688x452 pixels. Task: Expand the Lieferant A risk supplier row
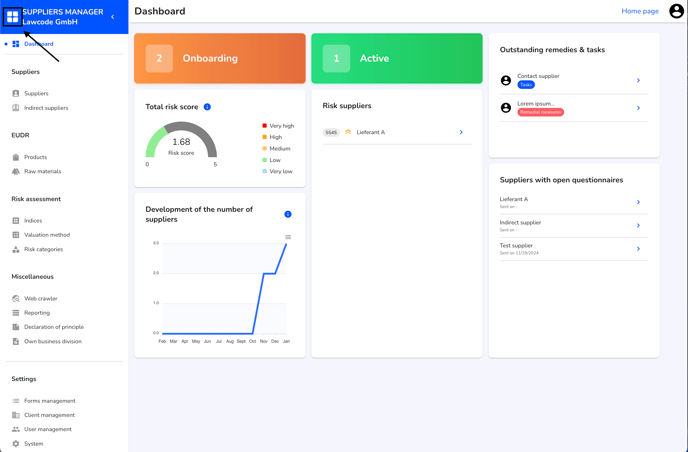pos(461,132)
